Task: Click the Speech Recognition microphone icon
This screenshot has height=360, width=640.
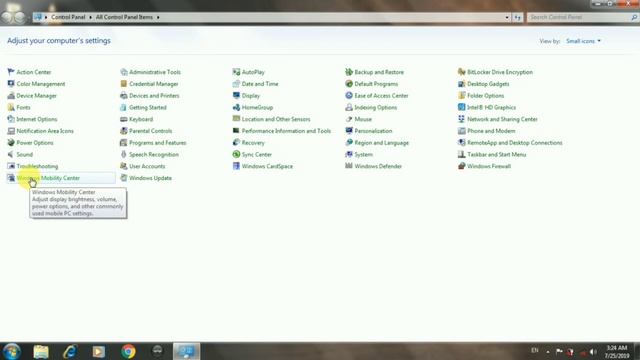Action: tap(124, 154)
